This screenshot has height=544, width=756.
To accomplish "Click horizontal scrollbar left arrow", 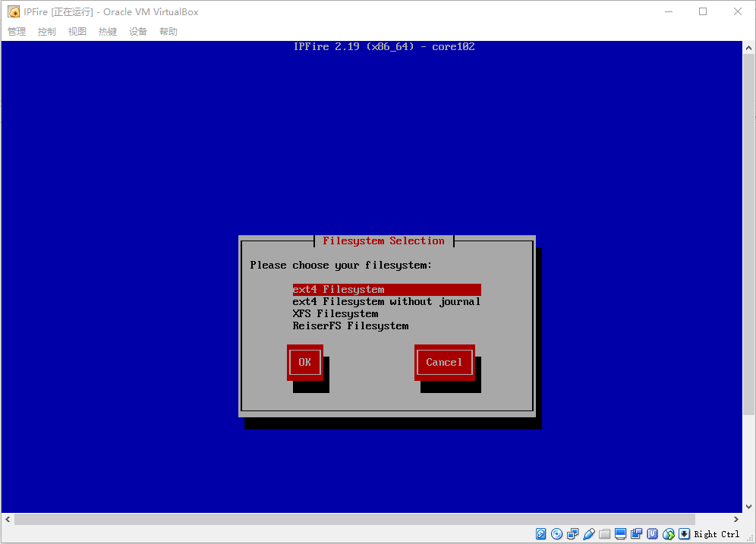I will [8, 520].
